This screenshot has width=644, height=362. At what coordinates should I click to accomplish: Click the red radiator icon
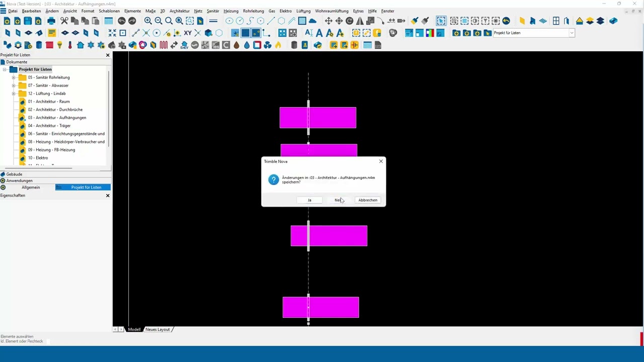pyautogui.click(x=49, y=45)
